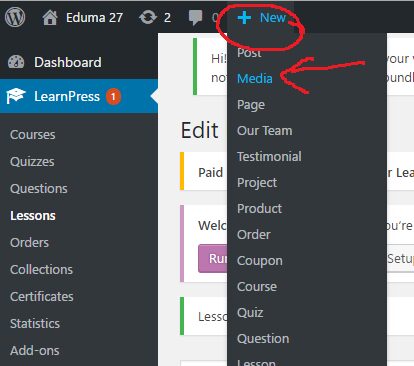Click the Dashboard gauge icon
Viewport: 414px width, 366px height.
pos(16,62)
